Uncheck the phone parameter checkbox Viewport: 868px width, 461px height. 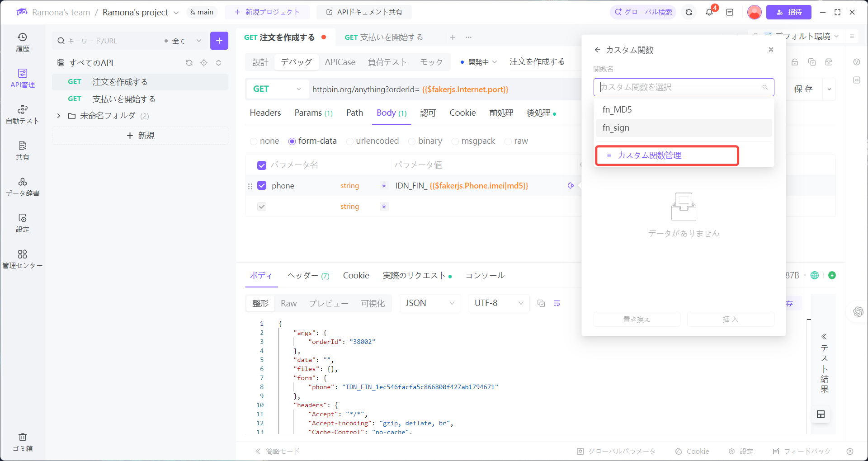click(262, 185)
